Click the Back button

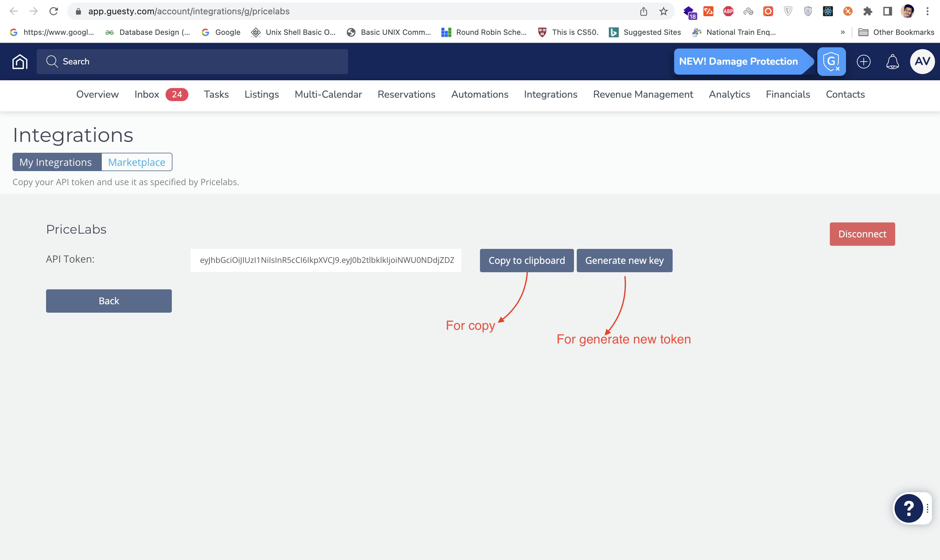tap(109, 301)
